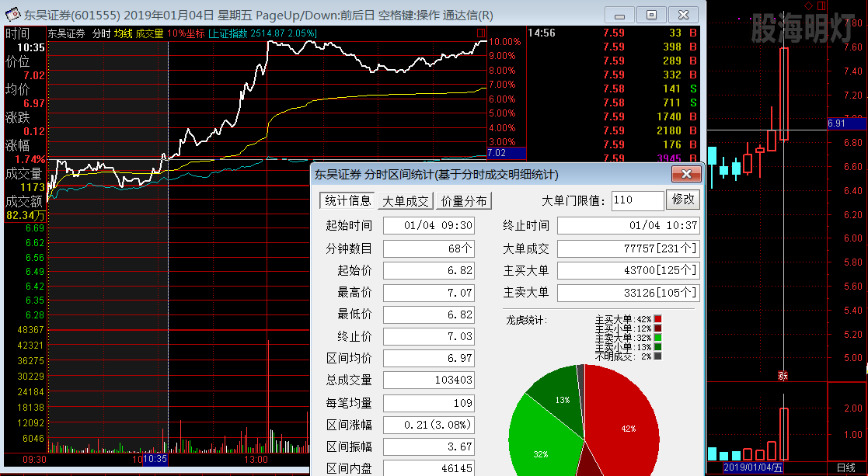Click the 起始时间 field 01/04 09:30
868x476 pixels.
428,225
